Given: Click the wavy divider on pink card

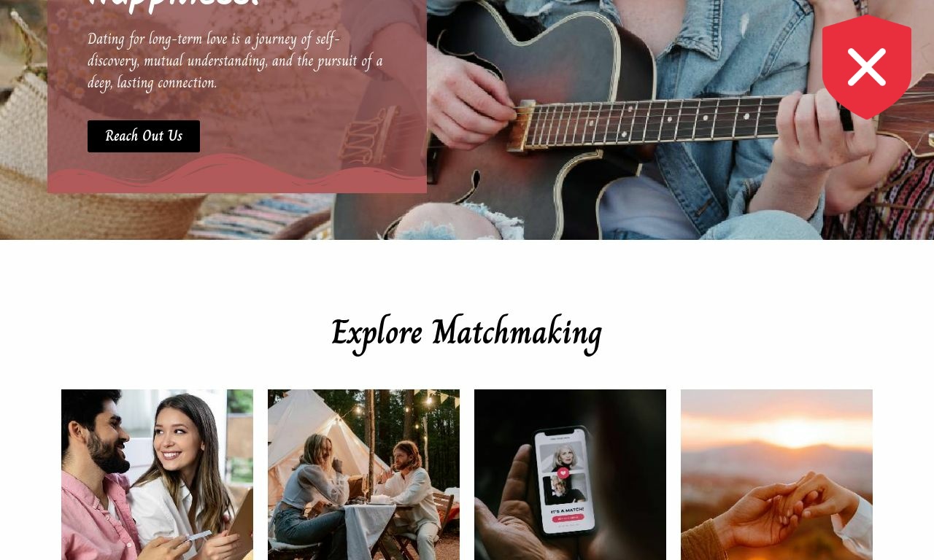Looking at the screenshot, I should pyautogui.click(x=237, y=175).
